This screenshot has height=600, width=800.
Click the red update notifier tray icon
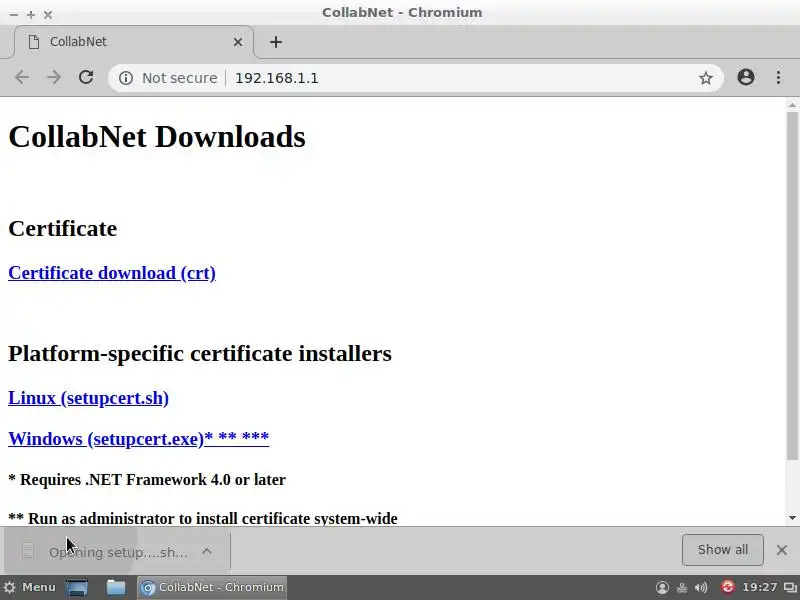[728, 587]
